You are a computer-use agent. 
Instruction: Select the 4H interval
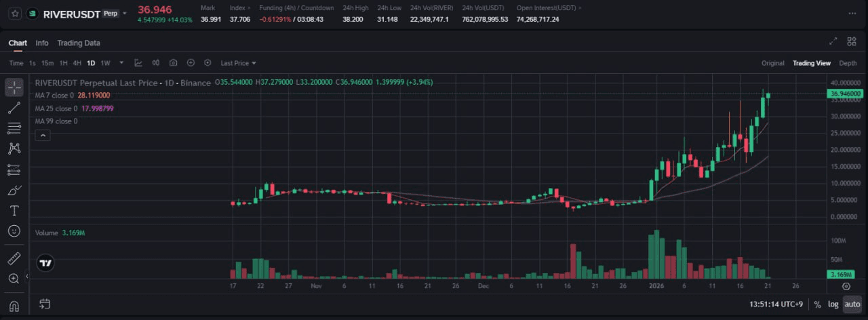(77, 63)
